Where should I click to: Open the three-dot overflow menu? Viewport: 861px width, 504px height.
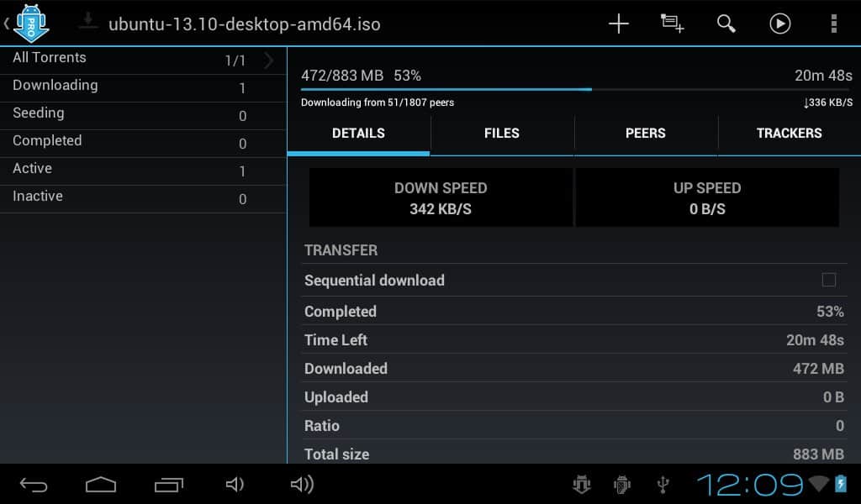pos(833,24)
